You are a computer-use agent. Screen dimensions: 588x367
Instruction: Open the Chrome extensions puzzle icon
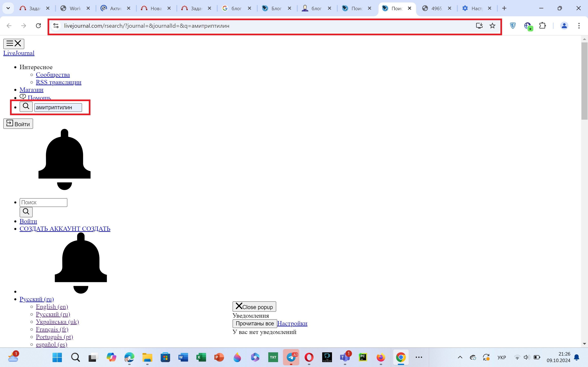click(542, 26)
